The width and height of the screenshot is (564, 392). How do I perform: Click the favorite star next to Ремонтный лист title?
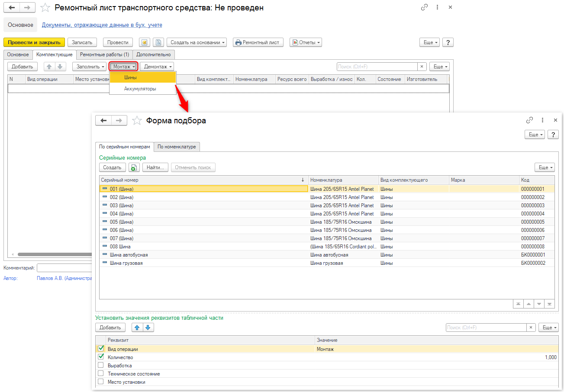pos(45,8)
